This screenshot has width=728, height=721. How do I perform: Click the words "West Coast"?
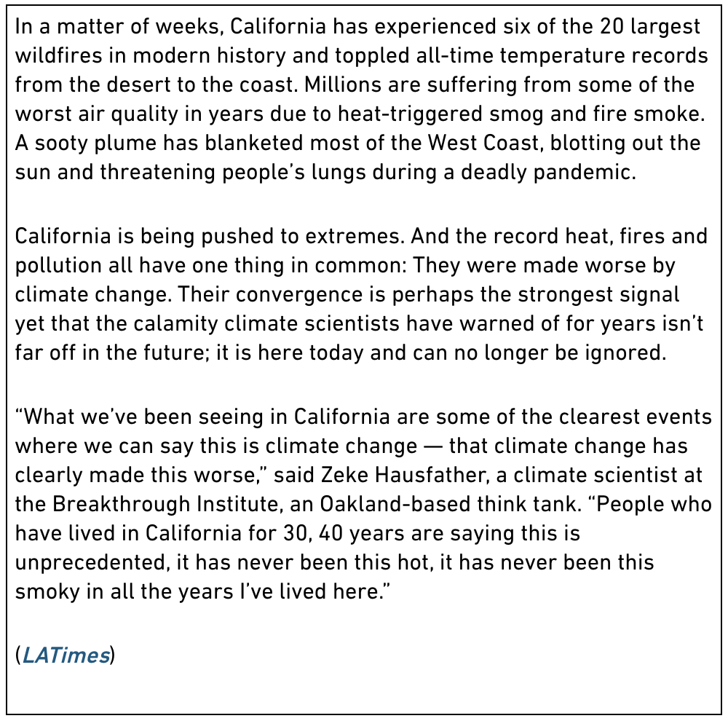484,143
